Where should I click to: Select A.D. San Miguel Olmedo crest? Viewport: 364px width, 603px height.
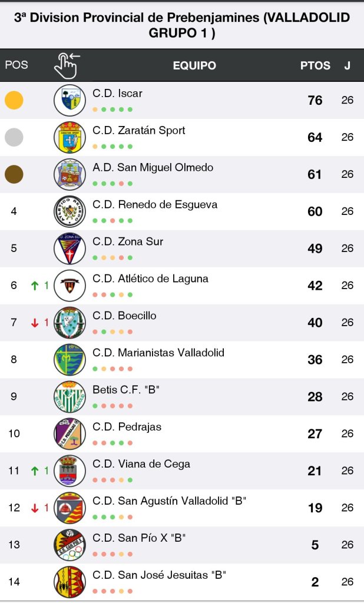(x=70, y=174)
